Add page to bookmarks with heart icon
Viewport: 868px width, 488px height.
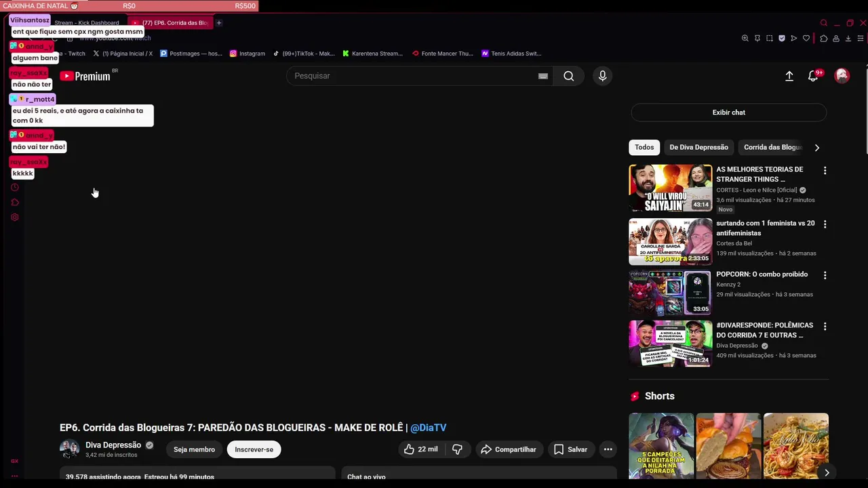coord(806,39)
